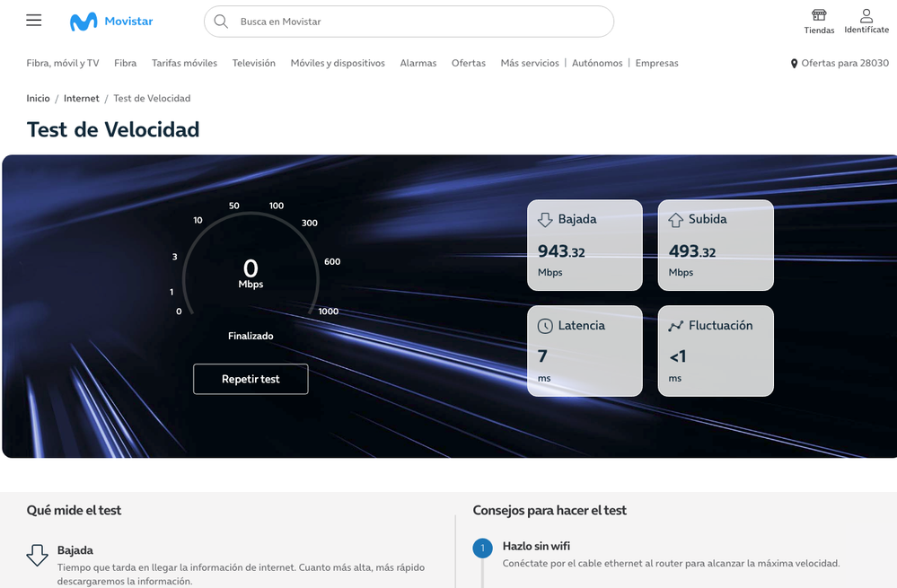Open the Televisión menu item

click(254, 63)
